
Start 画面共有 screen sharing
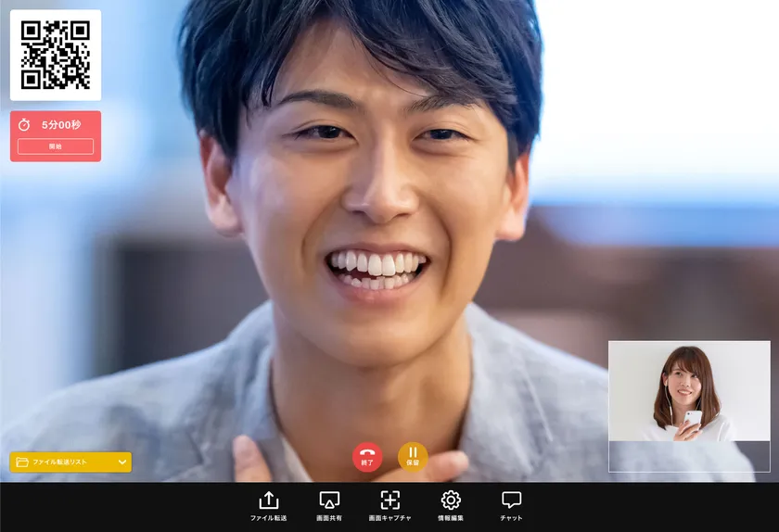point(329,506)
